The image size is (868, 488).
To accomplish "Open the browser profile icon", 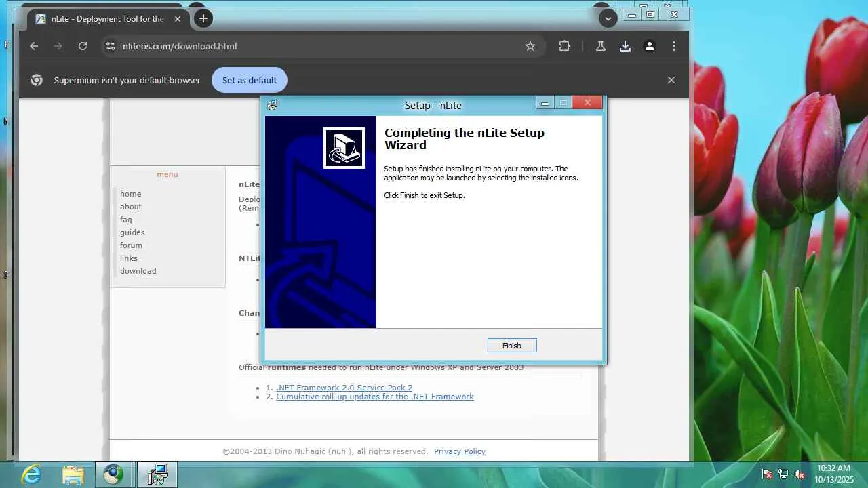I will (650, 46).
